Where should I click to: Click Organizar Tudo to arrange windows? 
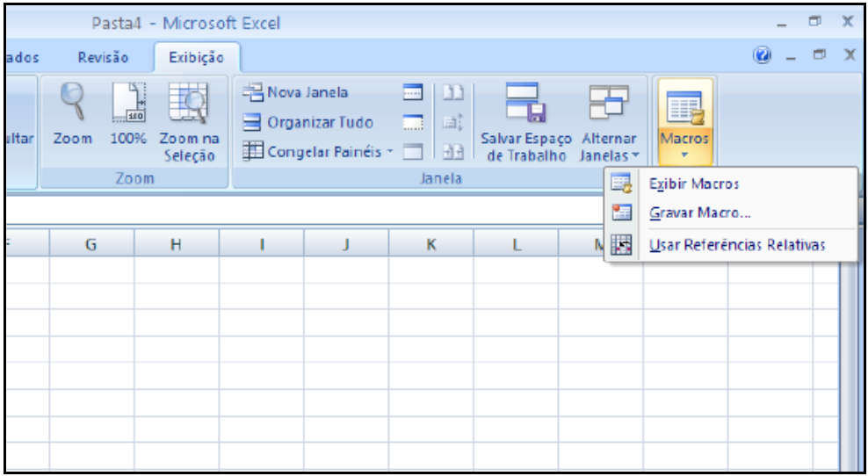pyautogui.click(x=308, y=122)
